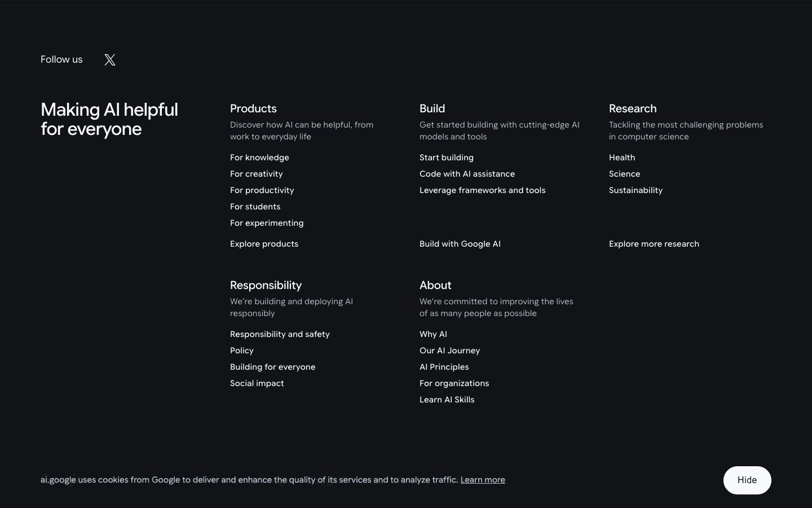Select Code with AI assistance
This screenshot has width=812, height=508.
coord(467,174)
